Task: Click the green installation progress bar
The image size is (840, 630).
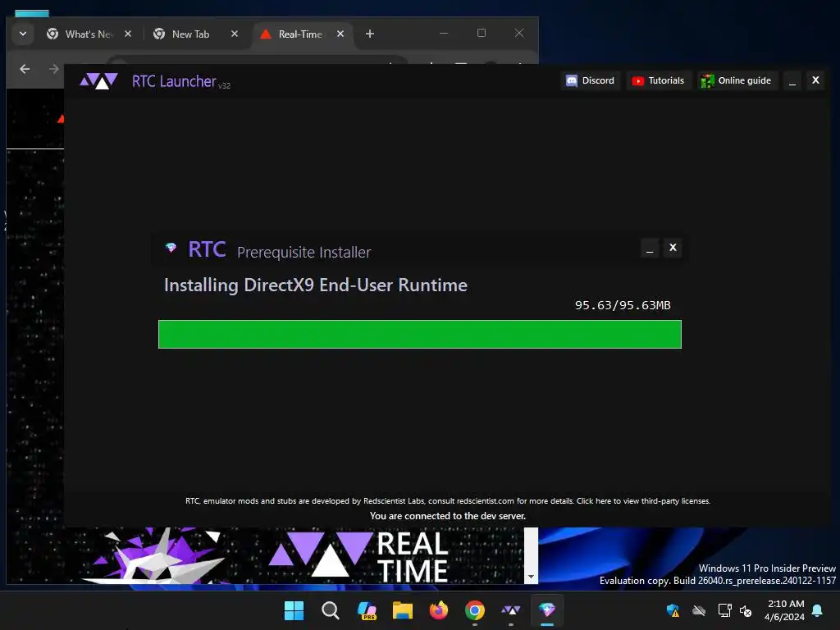Action: (x=419, y=335)
